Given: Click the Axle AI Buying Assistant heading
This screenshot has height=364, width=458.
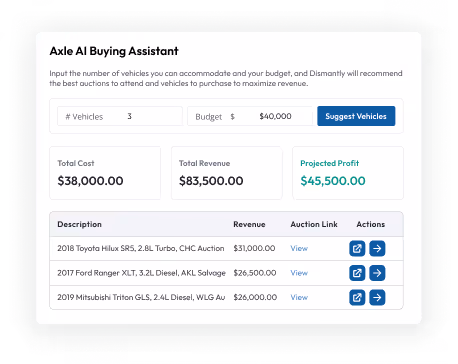Looking at the screenshot, I should pos(114,51).
